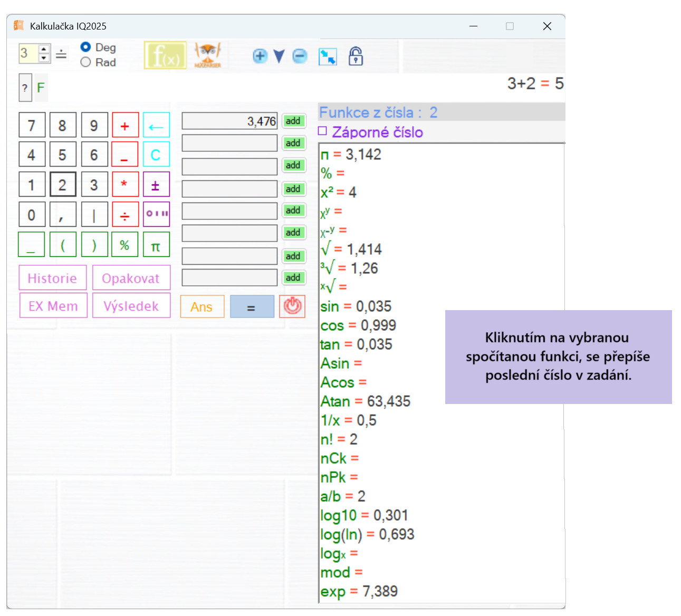Click the blue plus circle icon
Screen dimensions: 681x616
(260, 56)
